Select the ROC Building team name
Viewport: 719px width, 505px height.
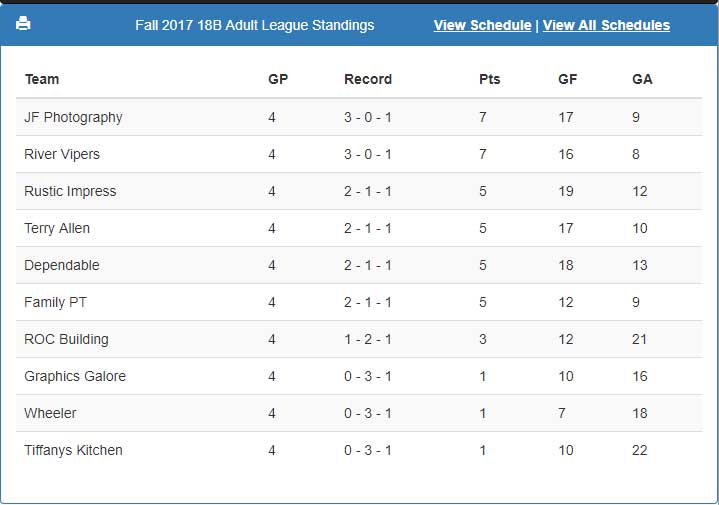point(66,339)
